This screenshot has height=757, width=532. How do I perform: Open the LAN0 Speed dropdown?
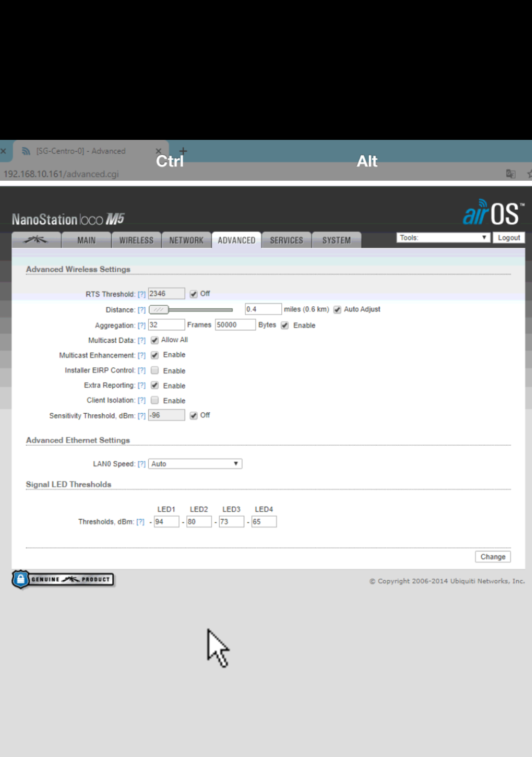pos(195,464)
